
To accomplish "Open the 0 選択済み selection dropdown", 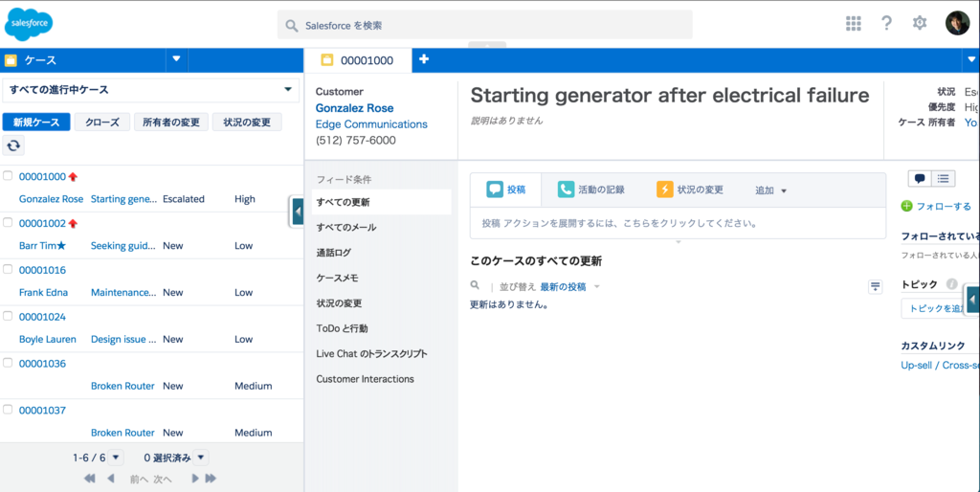I will pos(201,458).
